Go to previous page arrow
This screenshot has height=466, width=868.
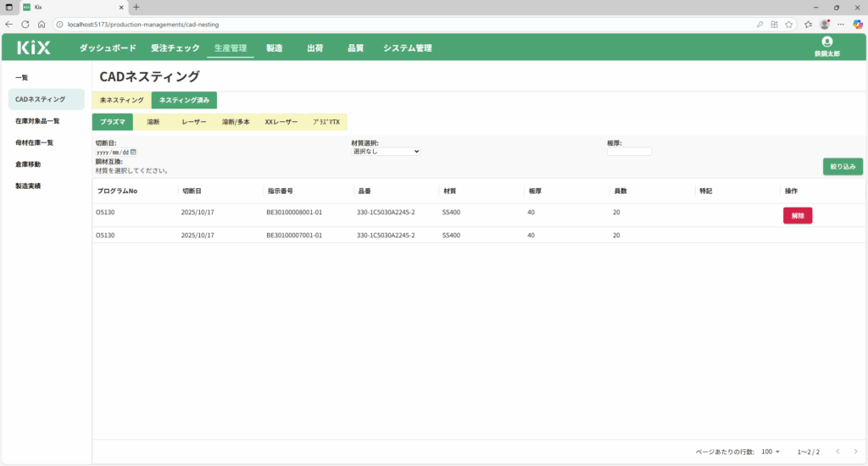tap(837, 452)
